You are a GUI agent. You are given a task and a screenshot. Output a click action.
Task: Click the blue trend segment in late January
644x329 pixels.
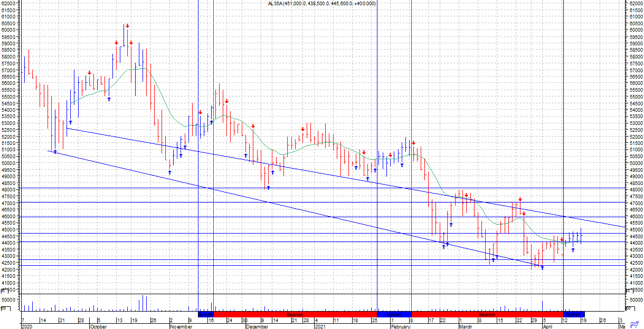394,314
